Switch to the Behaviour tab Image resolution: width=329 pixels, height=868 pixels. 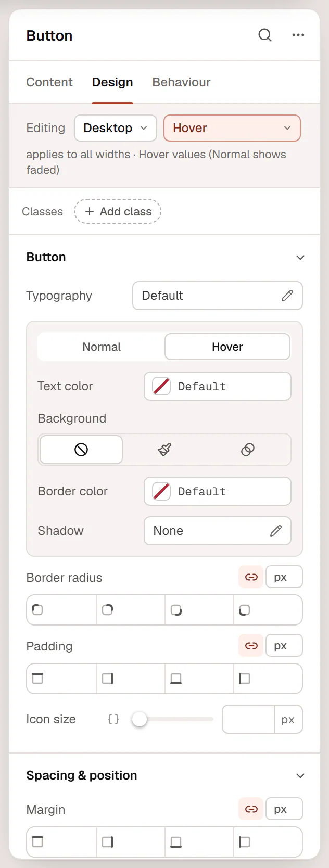pos(181,82)
